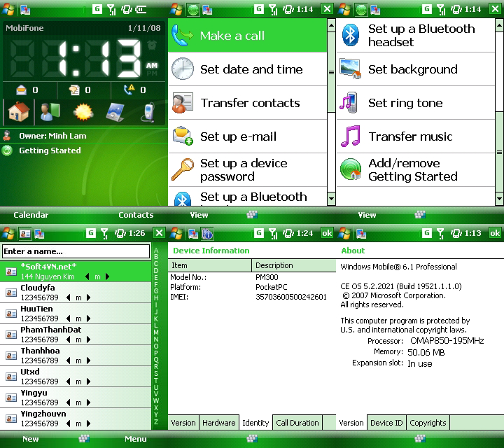This screenshot has height=448, width=504.
Task: Click Bluetooth icon beside Set up a Bluetooth headset
Action: (x=351, y=35)
